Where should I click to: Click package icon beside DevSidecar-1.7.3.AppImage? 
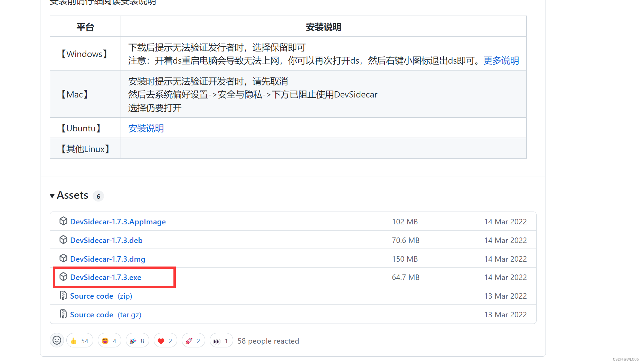click(x=64, y=221)
